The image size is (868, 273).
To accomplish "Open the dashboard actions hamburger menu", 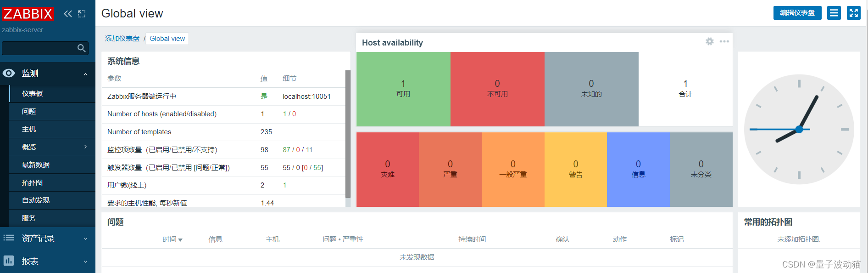I will coord(834,13).
